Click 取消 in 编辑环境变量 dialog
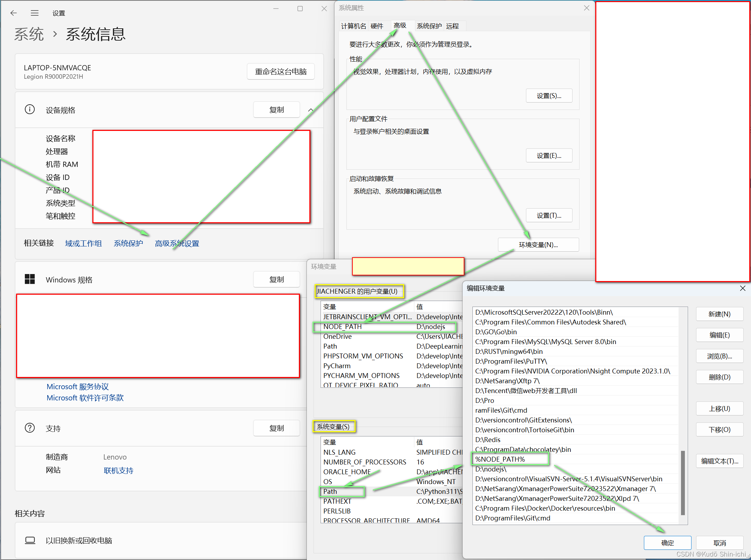Viewport: 751px width, 560px height. (720, 543)
